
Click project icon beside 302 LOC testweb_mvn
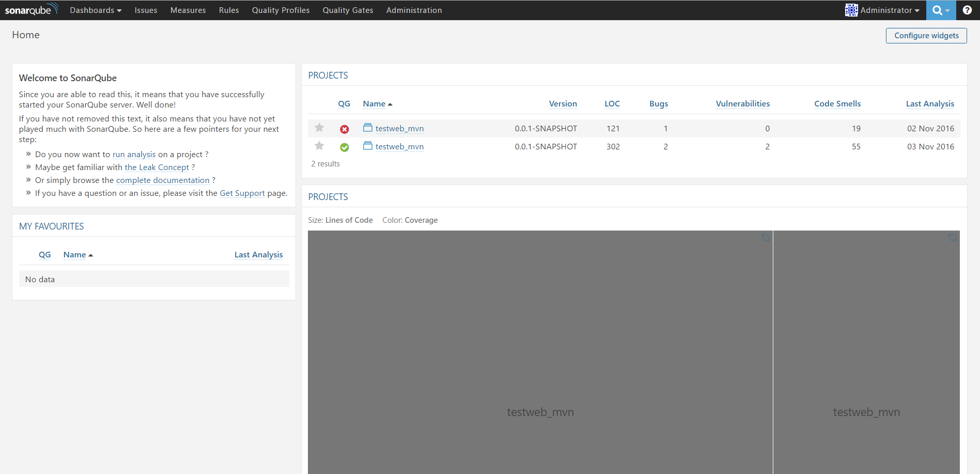[x=368, y=146]
